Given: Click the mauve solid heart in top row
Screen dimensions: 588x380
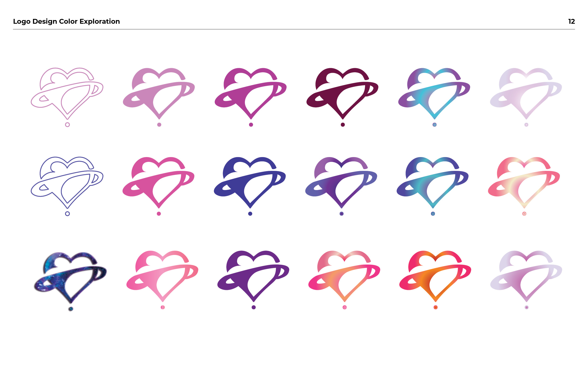Looking at the screenshot, I should (x=159, y=94).
